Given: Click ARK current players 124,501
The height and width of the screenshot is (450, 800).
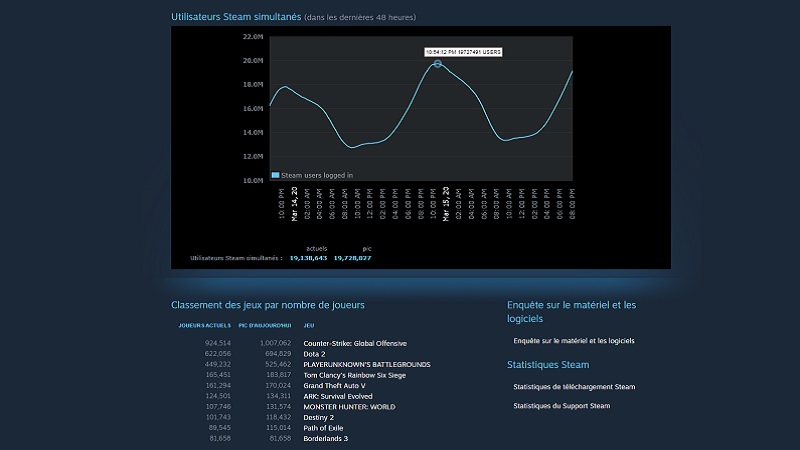Looking at the screenshot, I should 218,396.
